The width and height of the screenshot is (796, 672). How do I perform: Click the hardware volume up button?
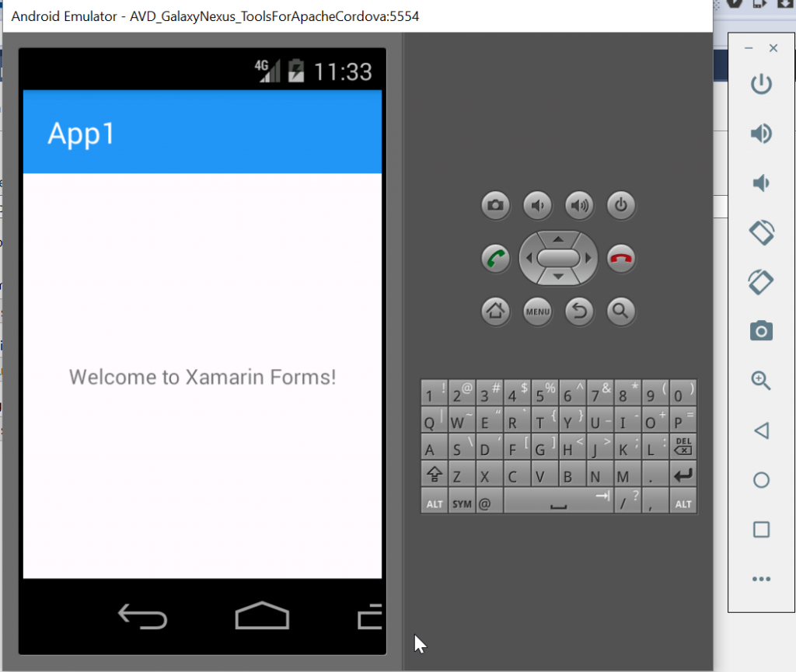pyautogui.click(x=579, y=205)
